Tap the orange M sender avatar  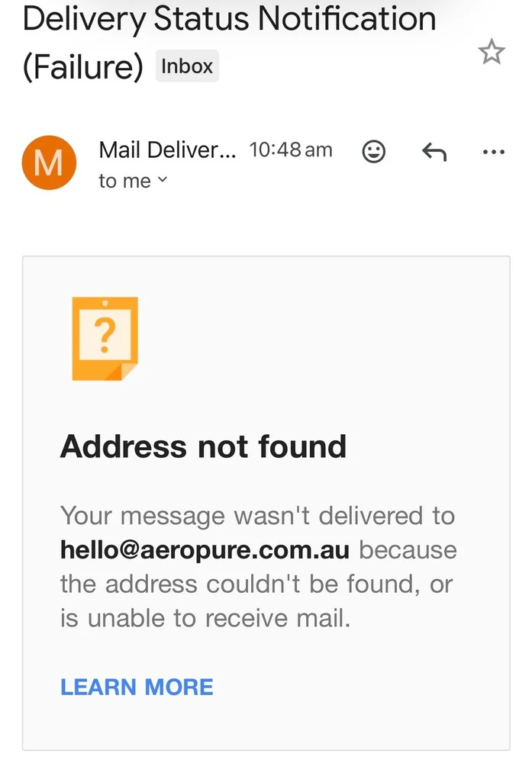(50, 163)
